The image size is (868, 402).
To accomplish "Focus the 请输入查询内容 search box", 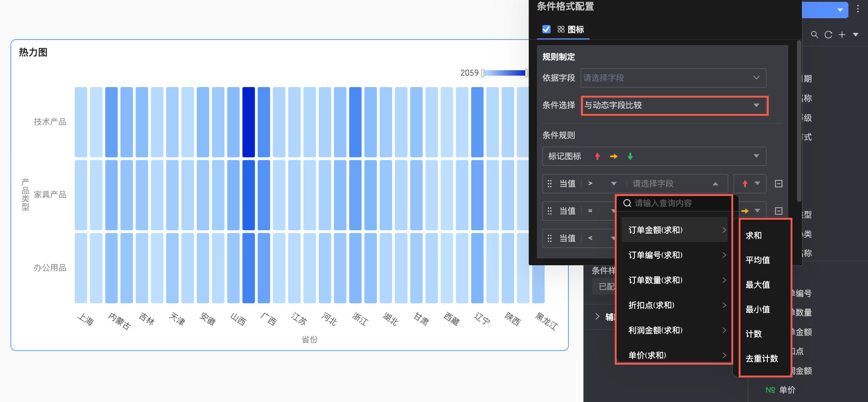I will pos(674,203).
